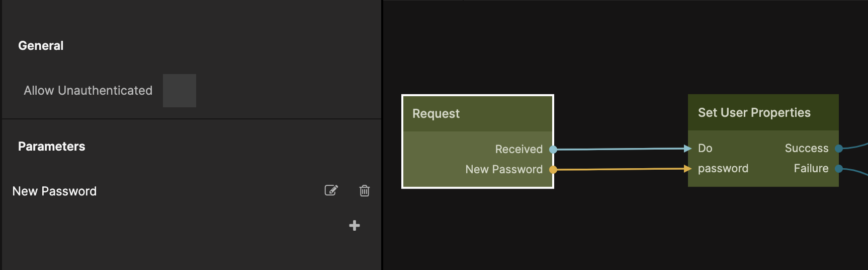Click the orange New Password output port

[x=553, y=170]
